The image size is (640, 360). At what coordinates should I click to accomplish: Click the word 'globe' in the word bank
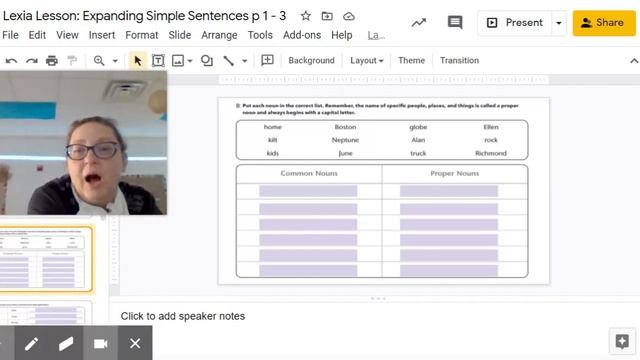pos(418,127)
